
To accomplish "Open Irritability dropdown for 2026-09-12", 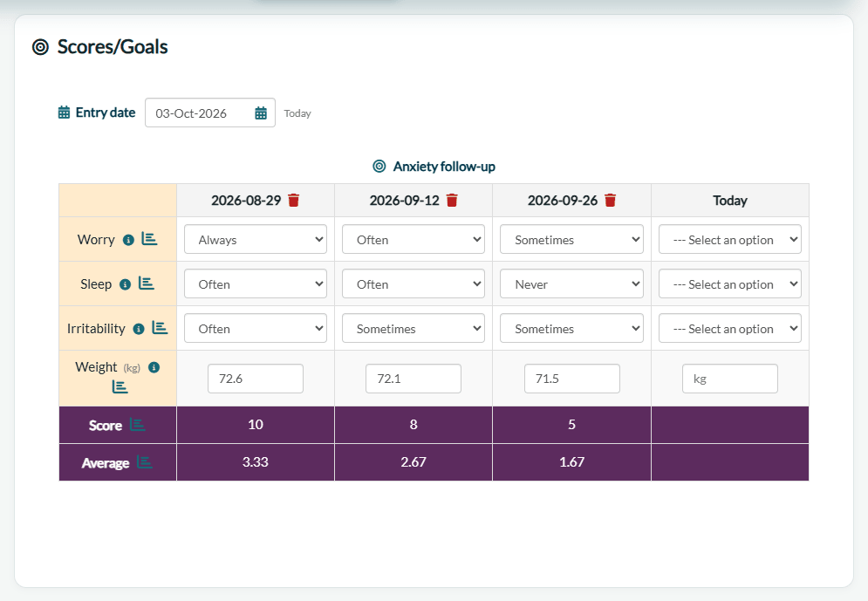I will [x=413, y=328].
